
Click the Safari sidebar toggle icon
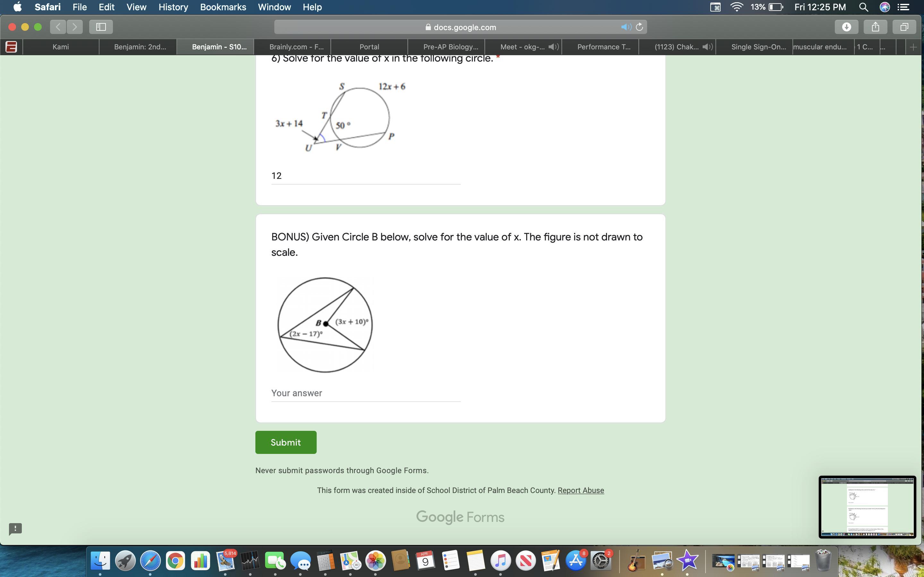click(101, 27)
